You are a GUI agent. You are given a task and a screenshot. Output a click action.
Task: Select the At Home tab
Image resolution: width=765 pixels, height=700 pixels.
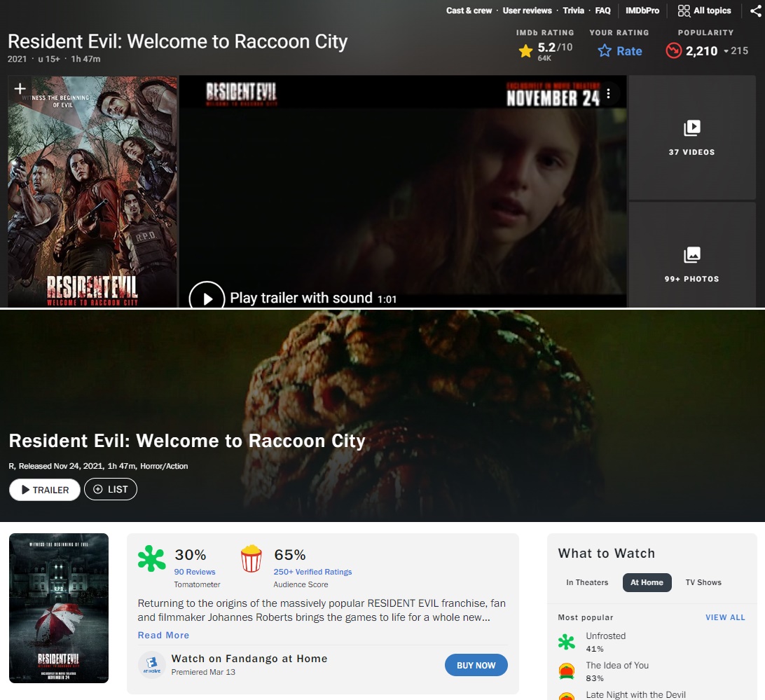point(647,582)
